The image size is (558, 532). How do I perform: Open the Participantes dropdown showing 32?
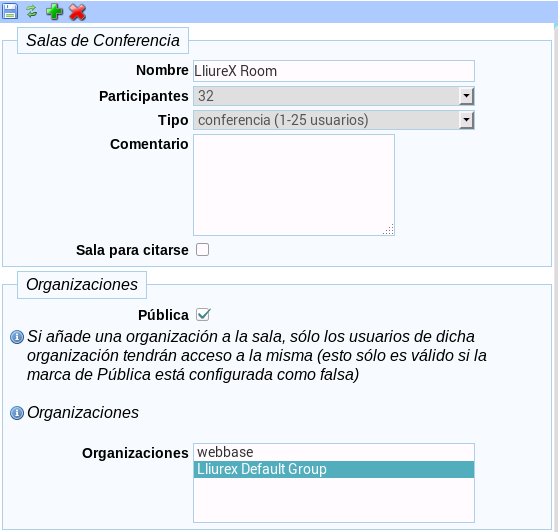(333, 96)
